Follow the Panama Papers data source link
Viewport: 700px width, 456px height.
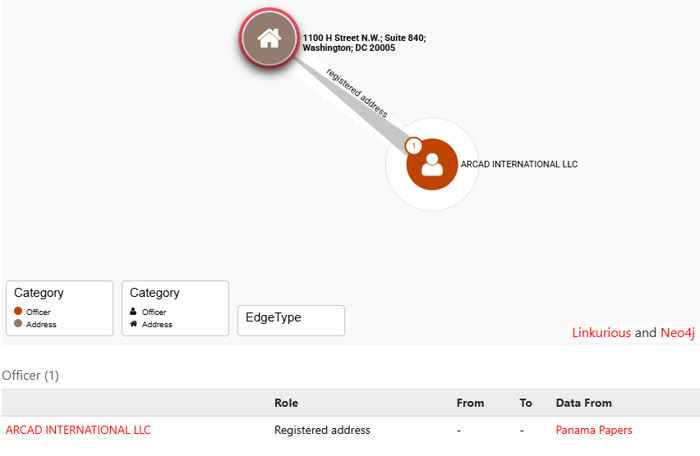[x=594, y=430]
